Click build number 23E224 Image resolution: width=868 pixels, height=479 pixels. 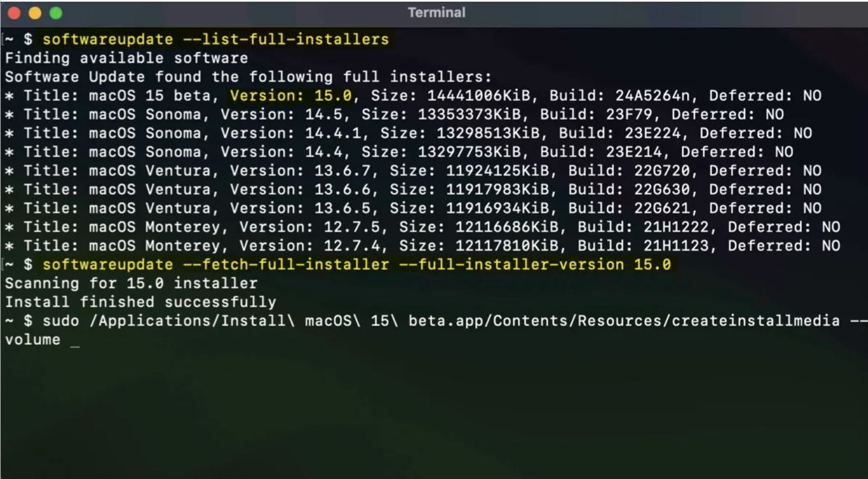pos(652,133)
